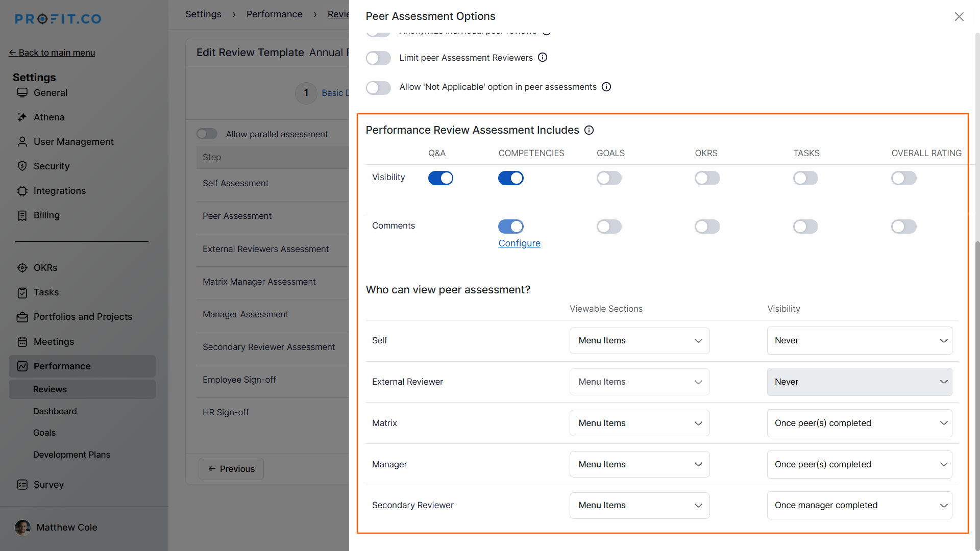Screen dimensions: 980x551
Task: Close the Peer Assessment Options panel
Action: [959, 17]
